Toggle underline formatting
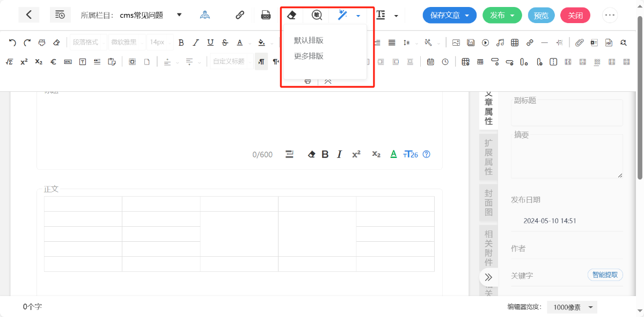The width and height of the screenshot is (644, 317). tap(210, 42)
